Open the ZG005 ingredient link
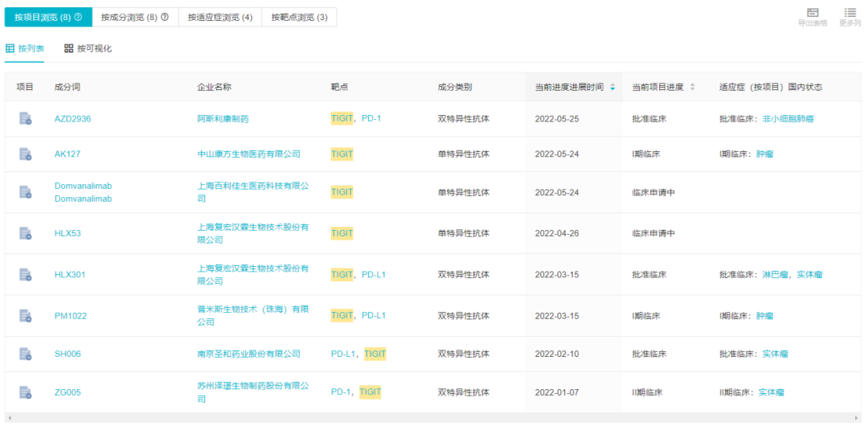868x426 pixels. tap(68, 393)
